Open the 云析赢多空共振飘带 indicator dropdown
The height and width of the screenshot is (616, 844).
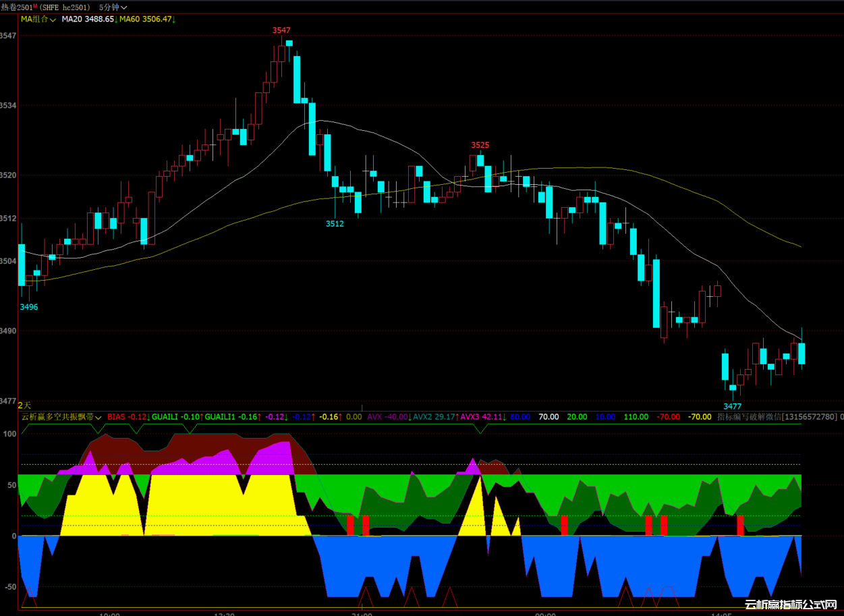(61, 417)
